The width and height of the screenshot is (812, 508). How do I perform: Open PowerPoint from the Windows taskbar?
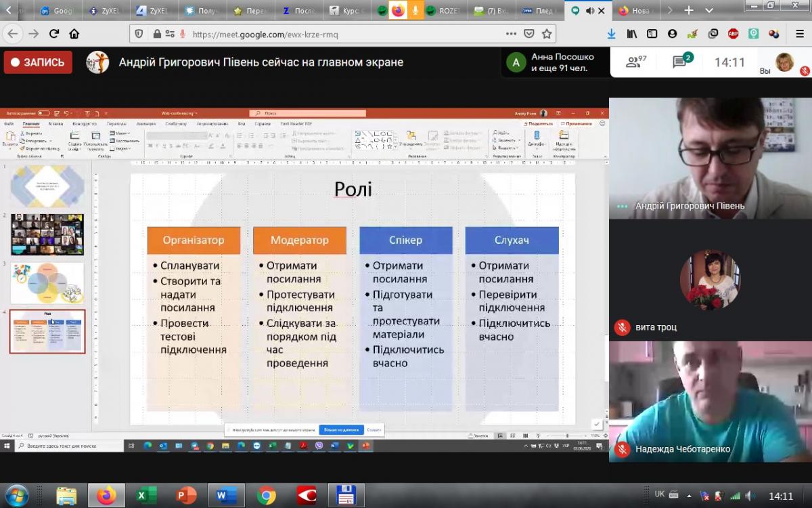pyautogui.click(x=186, y=495)
